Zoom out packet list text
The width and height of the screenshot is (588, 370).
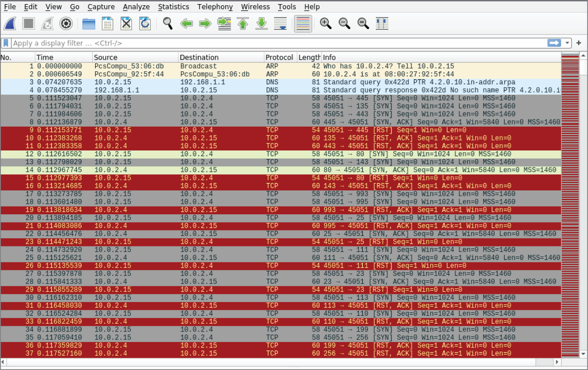345,24
